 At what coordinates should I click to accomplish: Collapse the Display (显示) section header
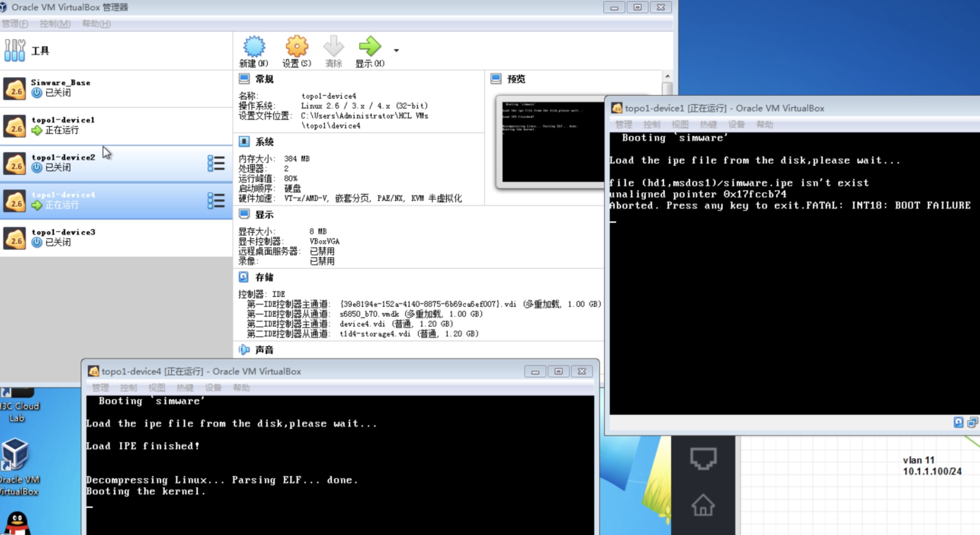(264, 215)
